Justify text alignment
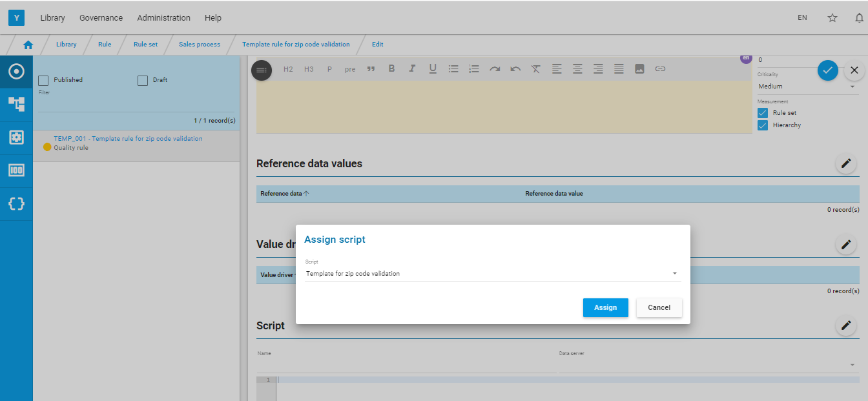Screen dimensions: 868x401 coord(619,68)
